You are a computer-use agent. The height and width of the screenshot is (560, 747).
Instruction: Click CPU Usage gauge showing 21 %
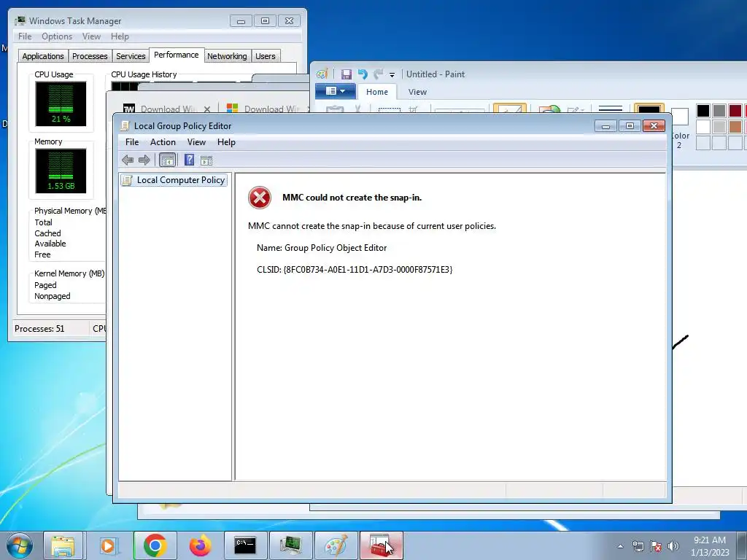pyautogui.click(x=61, y=104)
